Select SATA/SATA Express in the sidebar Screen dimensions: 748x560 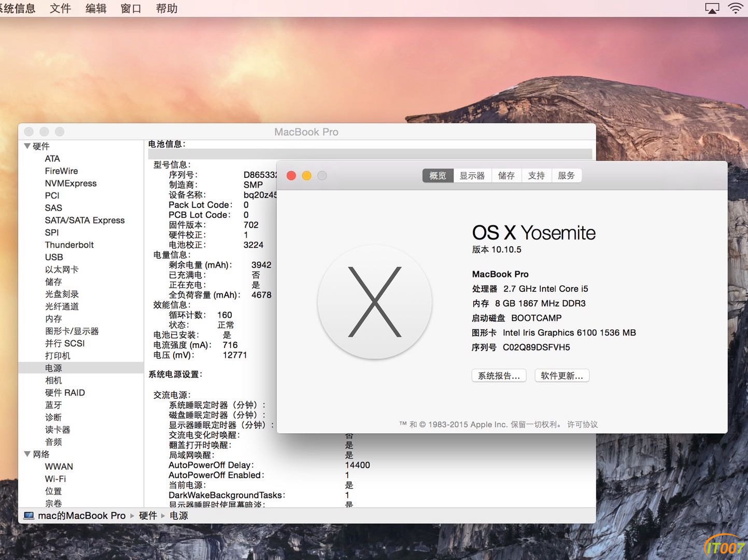pyautogui.click(x=84, y=220)
